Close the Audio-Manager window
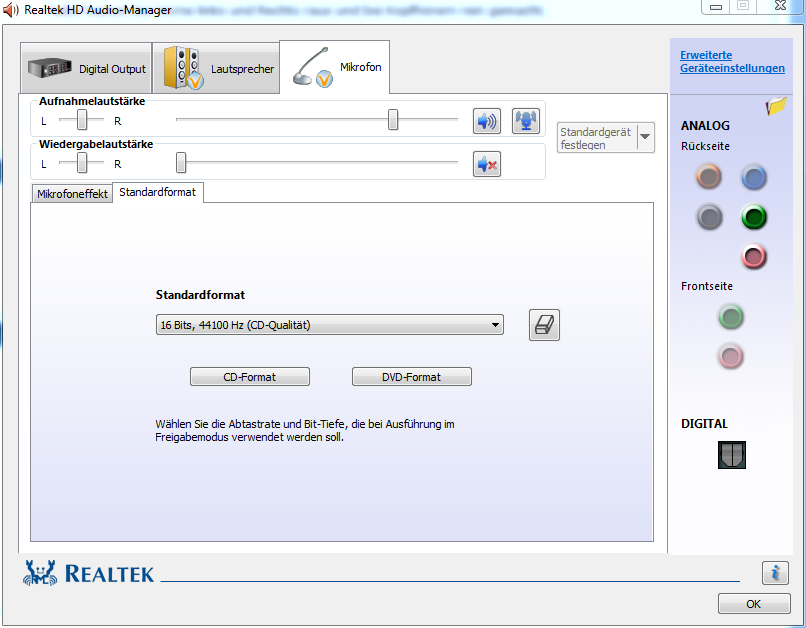This screenshot has height=628, width=806. [780, 6]
